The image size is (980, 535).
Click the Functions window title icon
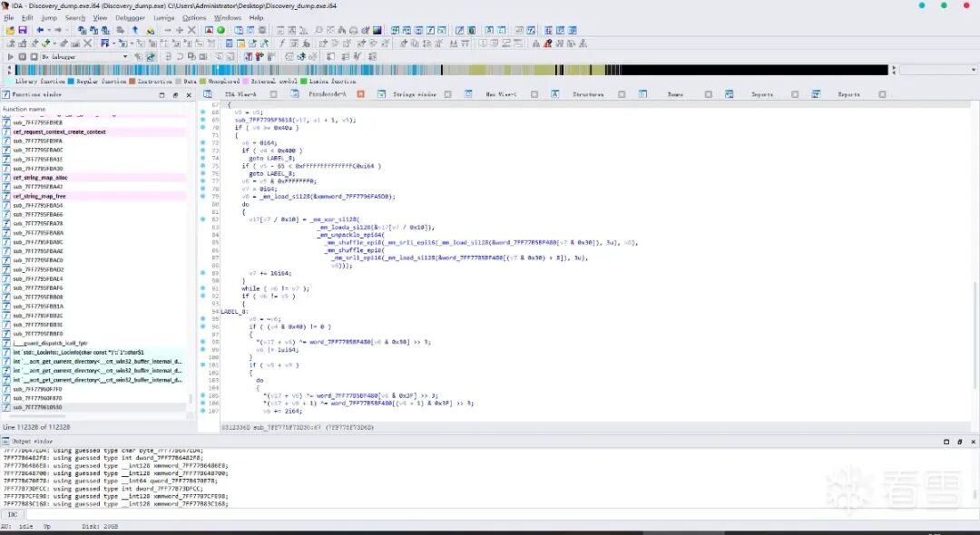pyautogui.click(x=6, y=95)
